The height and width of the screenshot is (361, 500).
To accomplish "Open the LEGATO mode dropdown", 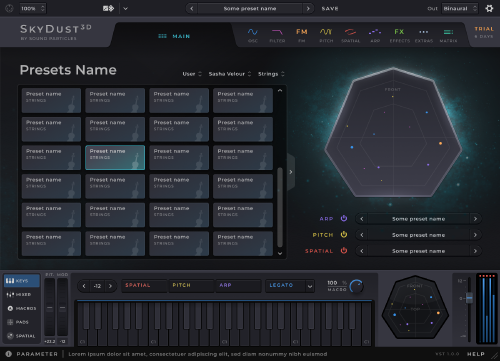I will 290,286.
